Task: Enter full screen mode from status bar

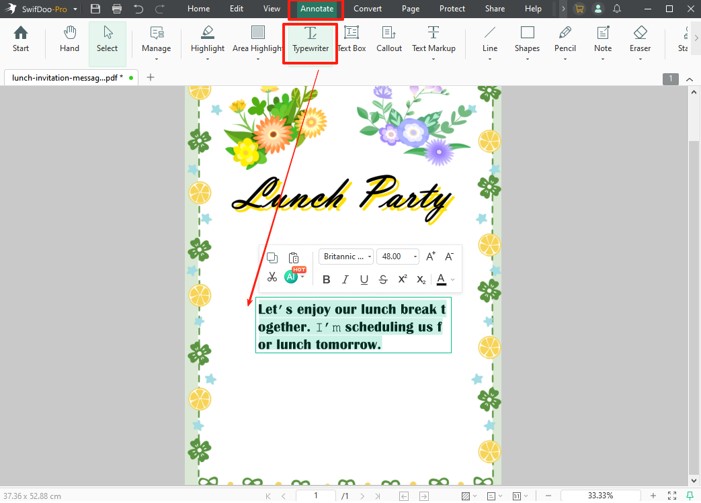Action: (x=672, y=495)
